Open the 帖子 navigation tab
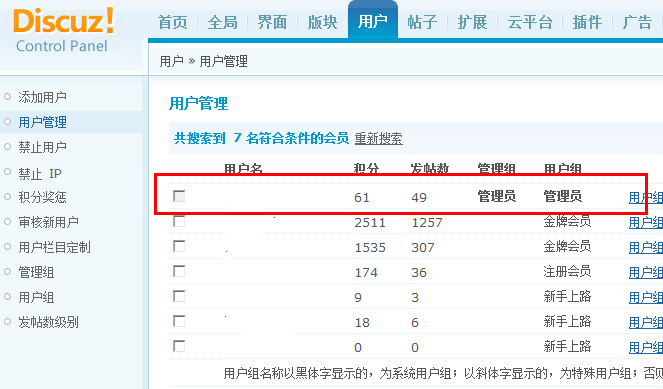663x389 pixels. tap(422, 22)
